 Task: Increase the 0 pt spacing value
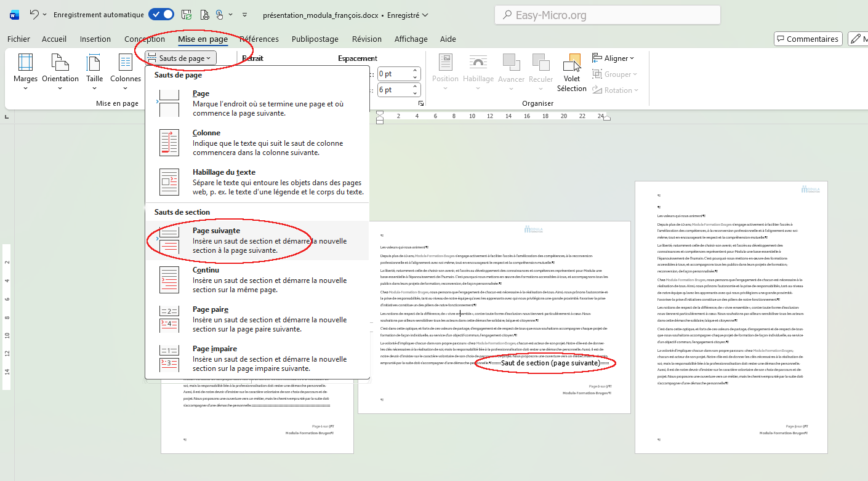(x=416, y=71)
